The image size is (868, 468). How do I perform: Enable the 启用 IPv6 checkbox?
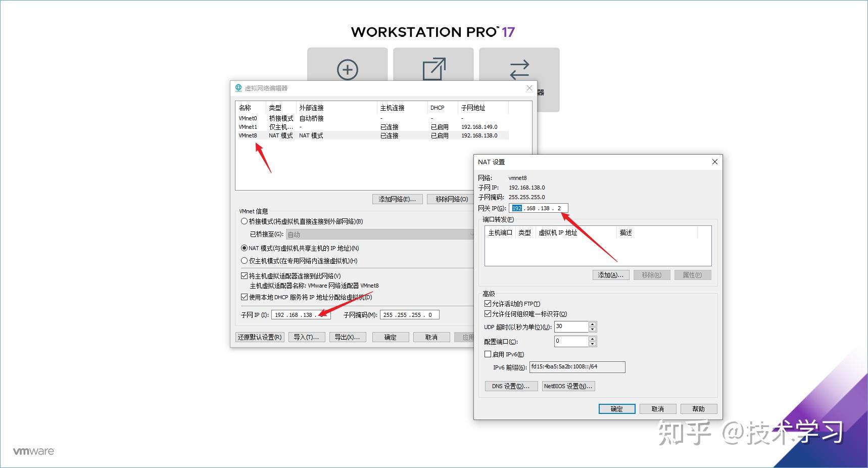488,354
